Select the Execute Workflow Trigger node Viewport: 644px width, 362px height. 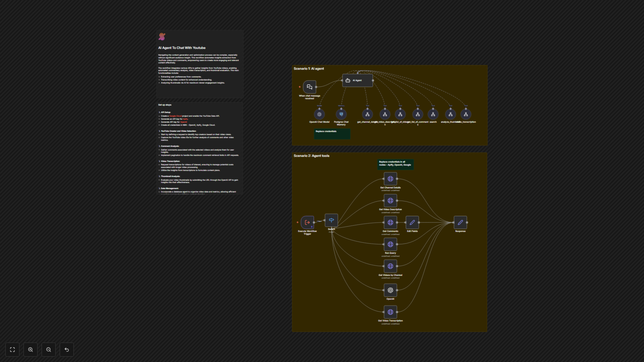(307, 222)
